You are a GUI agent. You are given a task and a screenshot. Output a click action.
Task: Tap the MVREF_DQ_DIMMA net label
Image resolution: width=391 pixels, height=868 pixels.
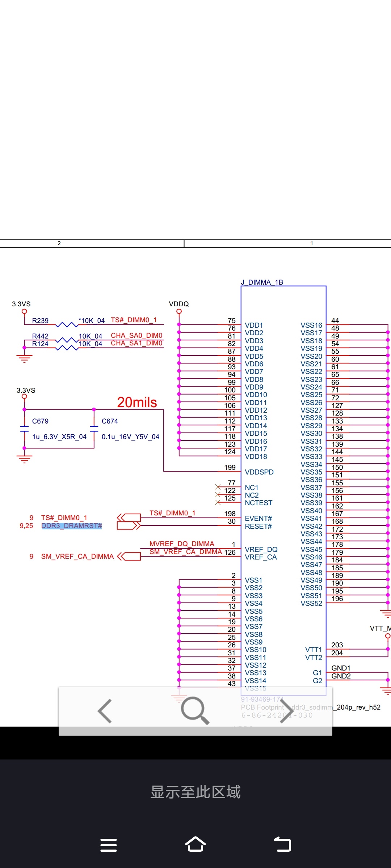pos(182,544)
